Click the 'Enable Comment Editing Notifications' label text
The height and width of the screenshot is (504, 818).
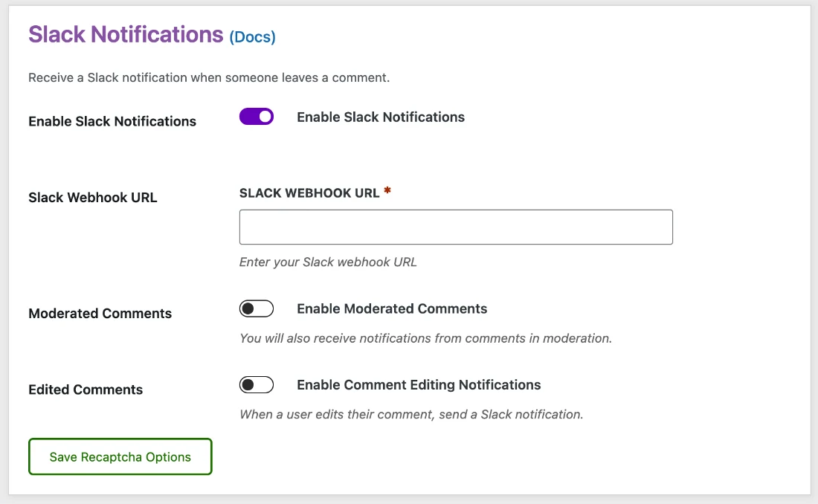[x=419, y=385]
